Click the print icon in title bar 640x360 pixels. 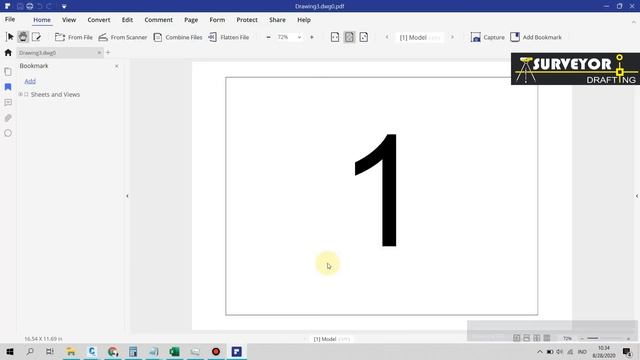click(x=30, y=6)
